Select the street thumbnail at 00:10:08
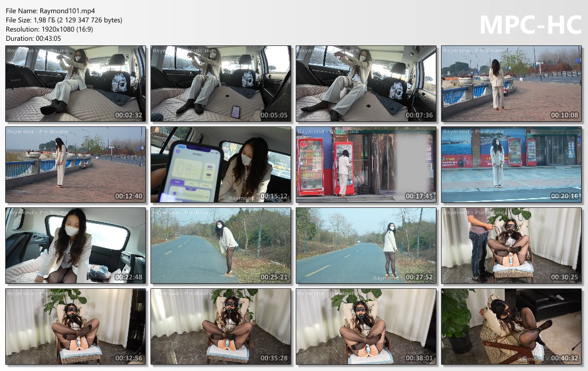 coord(511,84)
